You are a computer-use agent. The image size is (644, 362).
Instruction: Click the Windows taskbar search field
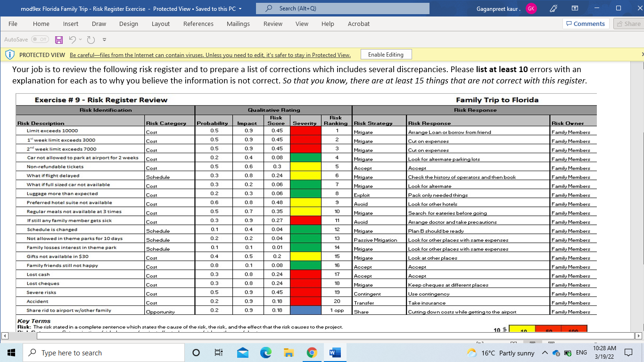tap(104, 353)
